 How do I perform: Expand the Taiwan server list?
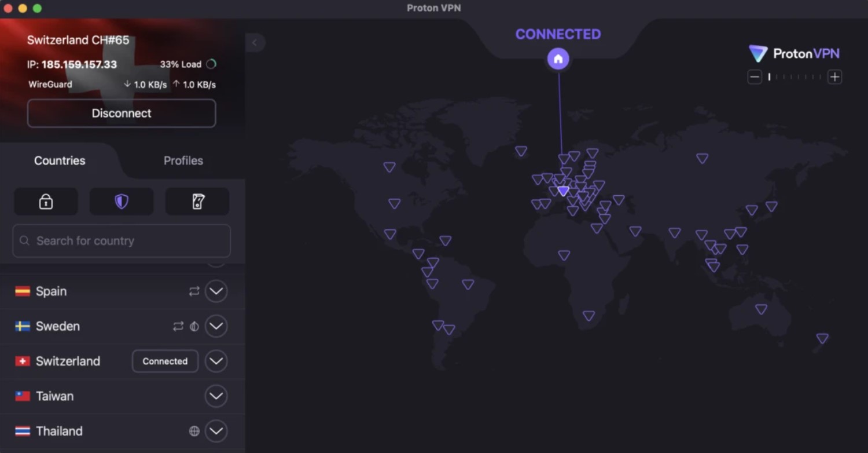click(216, 396)
